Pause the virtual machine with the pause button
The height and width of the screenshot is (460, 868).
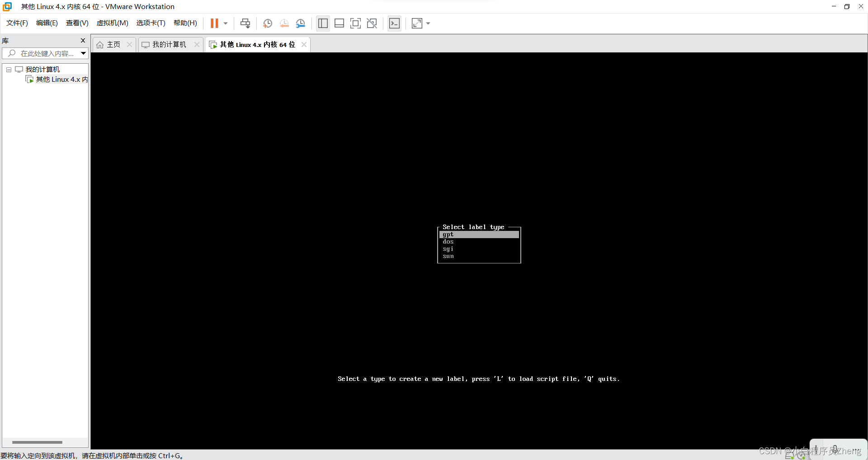tap(214, 23)
